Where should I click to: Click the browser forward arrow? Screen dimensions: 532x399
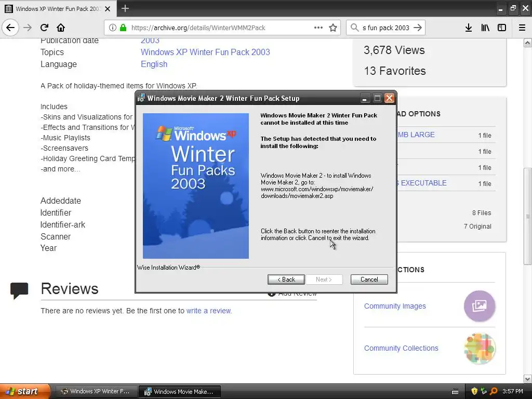point(28,28)
